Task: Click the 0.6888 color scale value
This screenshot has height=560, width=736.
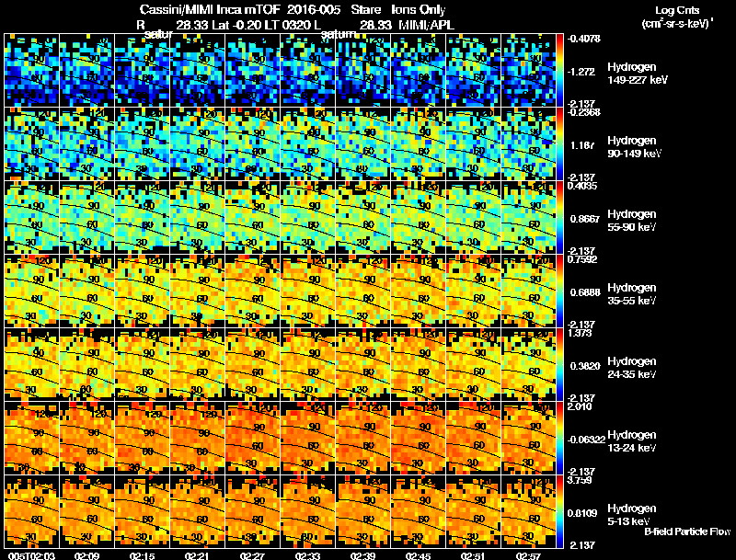Action: point(585,292)
